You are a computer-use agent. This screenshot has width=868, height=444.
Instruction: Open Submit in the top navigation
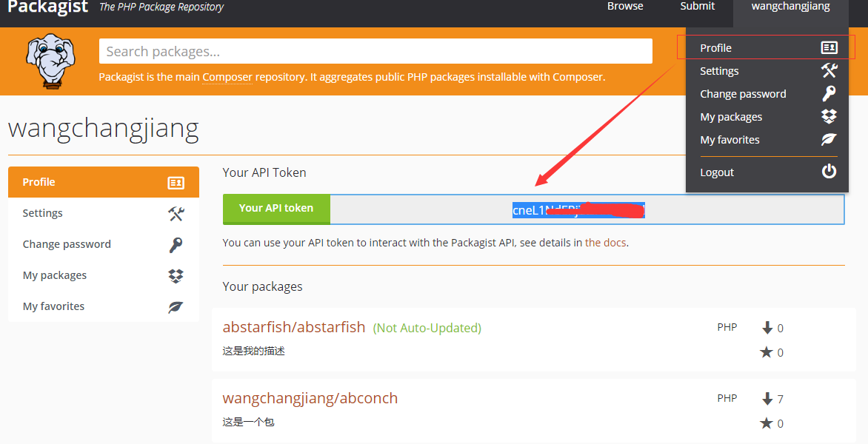point(698,7)
